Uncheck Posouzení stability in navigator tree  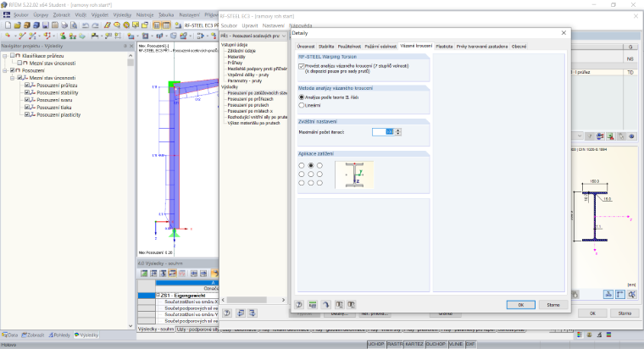click(27, 93)
